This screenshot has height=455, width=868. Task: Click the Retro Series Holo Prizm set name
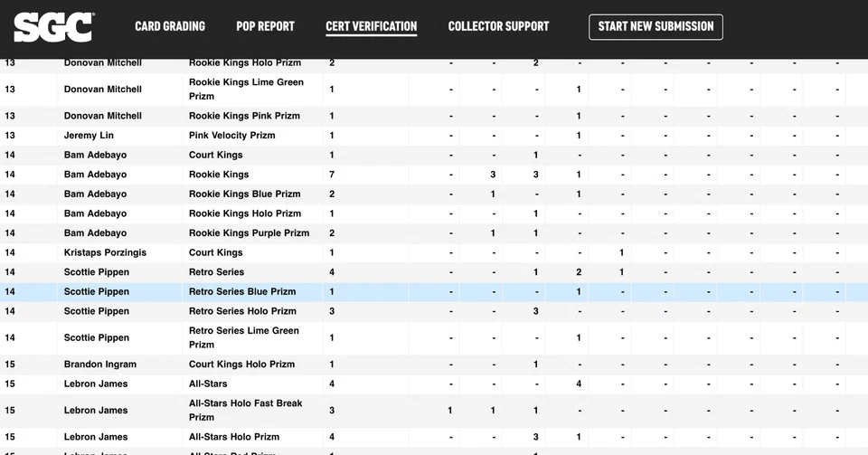pos(242,311)
